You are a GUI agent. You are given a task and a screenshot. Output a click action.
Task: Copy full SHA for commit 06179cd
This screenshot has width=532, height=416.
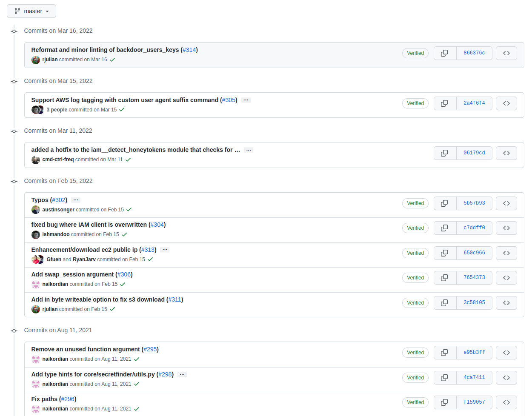click(445, 153)
